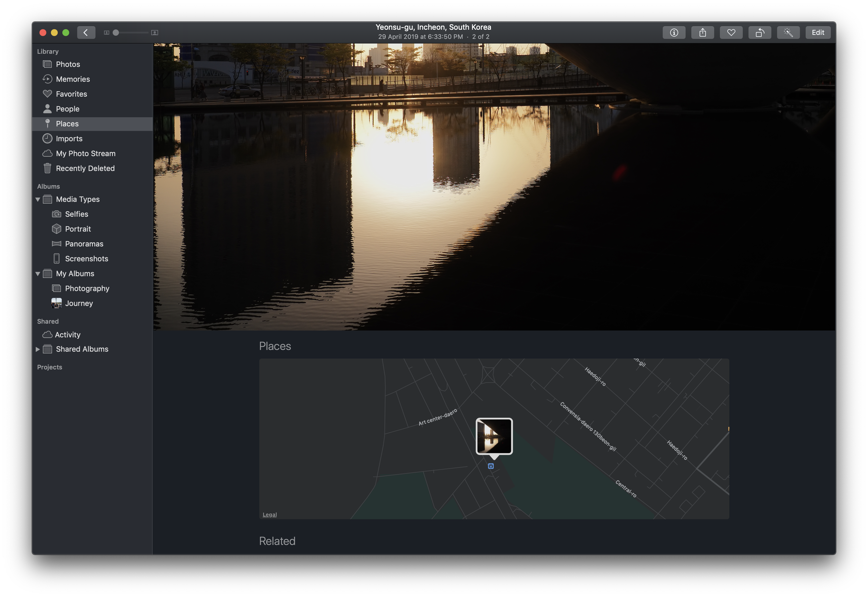The height and width of the screenshot is (597, 868).
Task: Expand the Shared Albums folder
Action: [38, 349]
